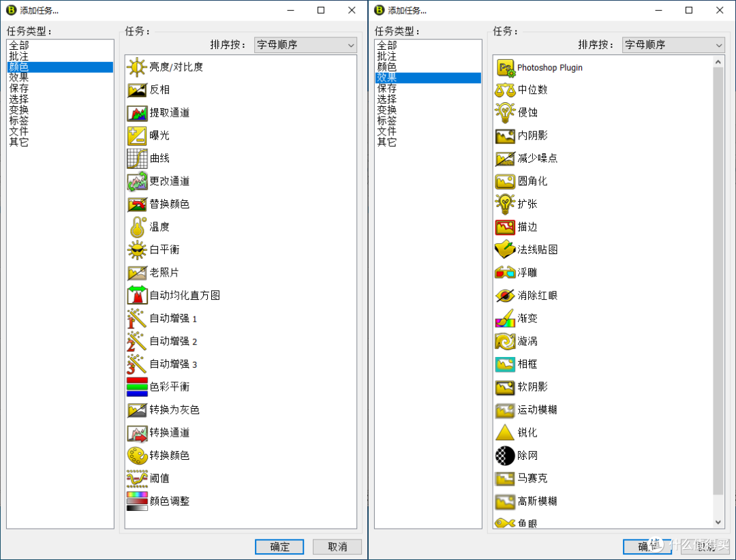Select 保存 task type in left window
Image resolution: width=736 pixels, height=560 pixels.
60,89
